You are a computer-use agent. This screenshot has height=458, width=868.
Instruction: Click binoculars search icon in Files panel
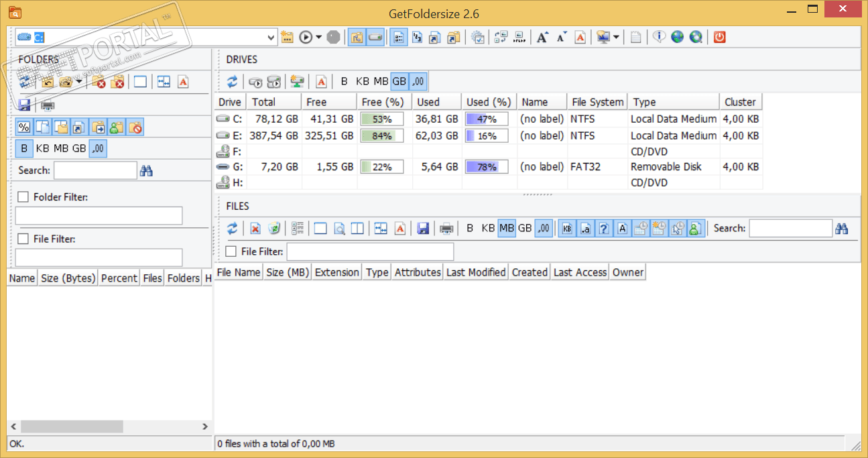(x=842, y=229)
